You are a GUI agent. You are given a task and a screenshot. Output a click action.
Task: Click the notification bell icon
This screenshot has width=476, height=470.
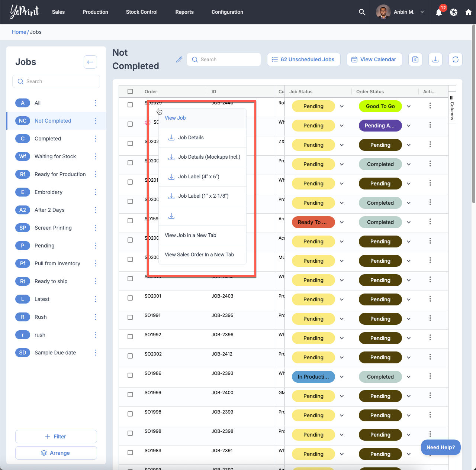click(x=439, y=12)
